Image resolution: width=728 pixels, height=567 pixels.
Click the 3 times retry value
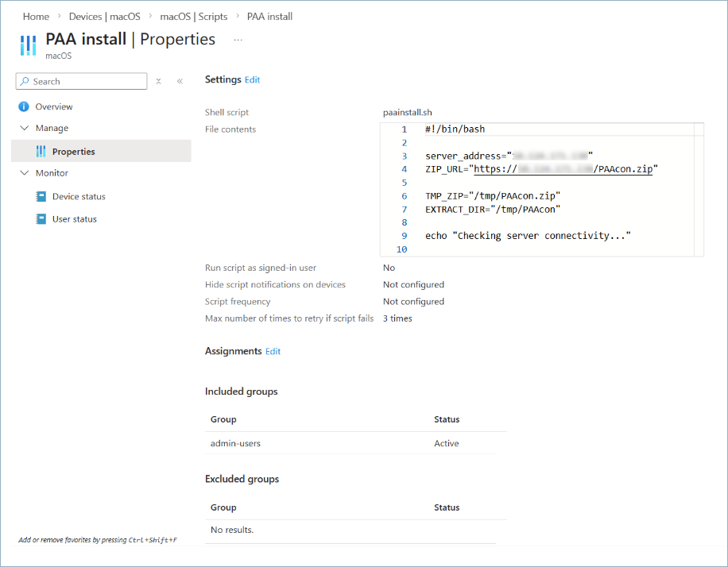(397, 318)
